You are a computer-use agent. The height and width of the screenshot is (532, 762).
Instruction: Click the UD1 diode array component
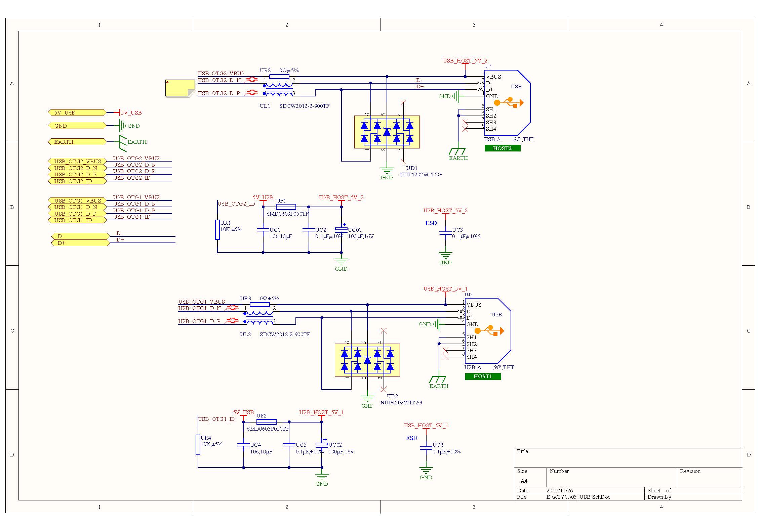(x=387, y=132)
